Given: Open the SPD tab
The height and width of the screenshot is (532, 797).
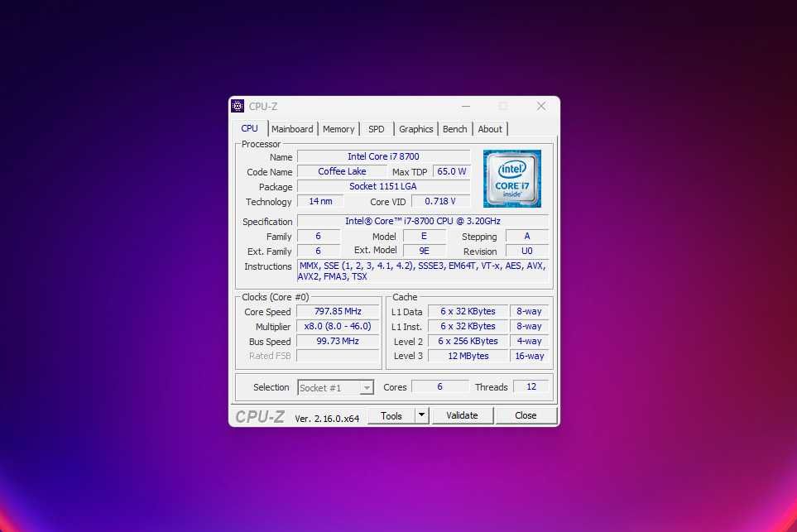Looking at the screenshot, I should [376, 129].
